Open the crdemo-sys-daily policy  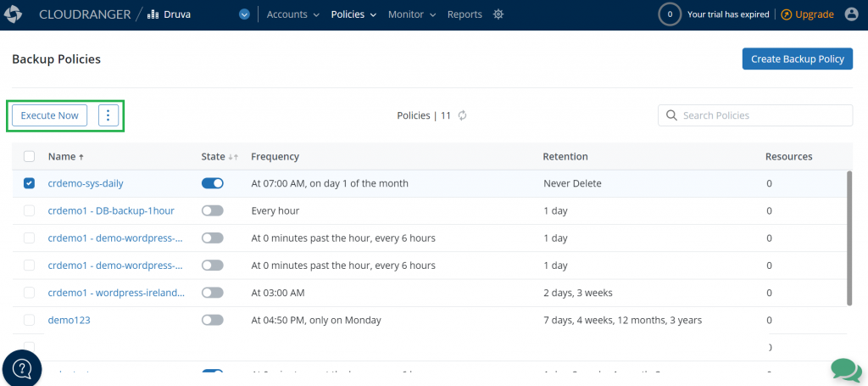click(x=86, y=183)
